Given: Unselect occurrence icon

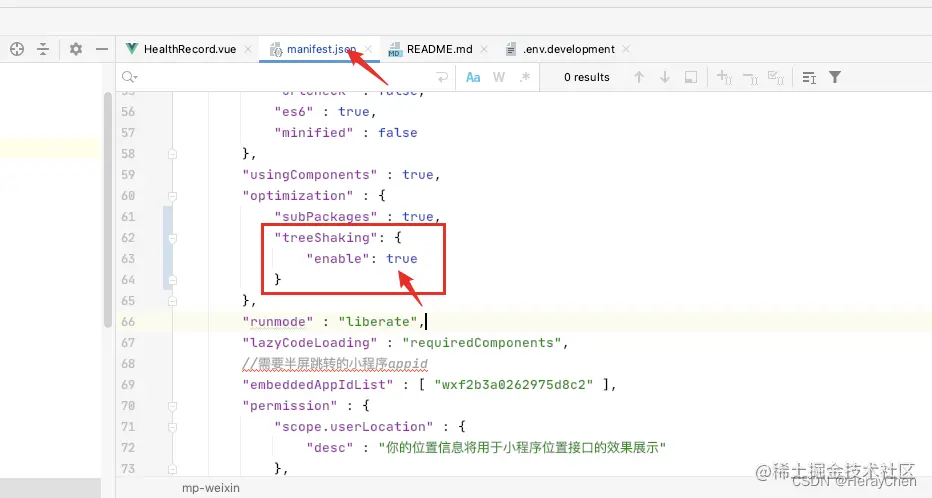Looking at the screenshot, I should tap(750, 77).
